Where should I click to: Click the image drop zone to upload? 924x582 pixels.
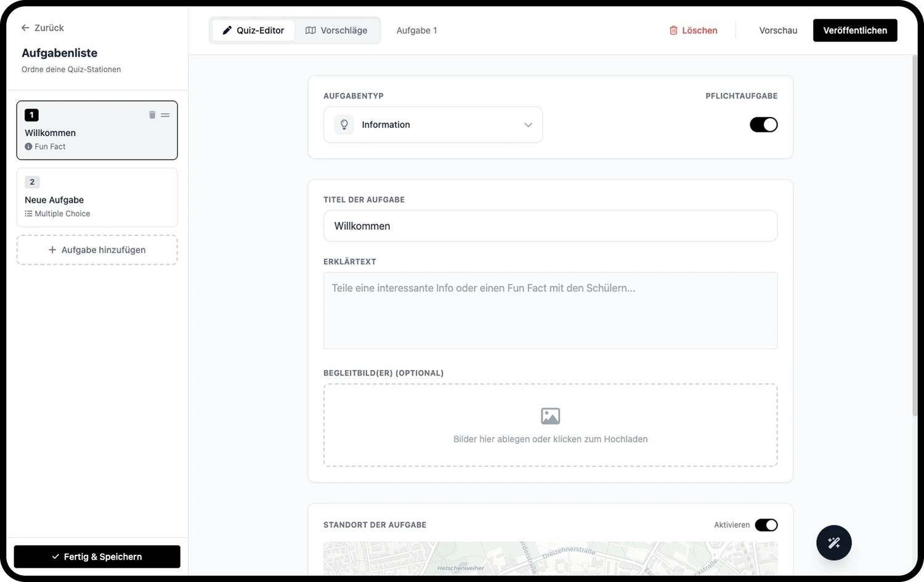click(550, 426)
